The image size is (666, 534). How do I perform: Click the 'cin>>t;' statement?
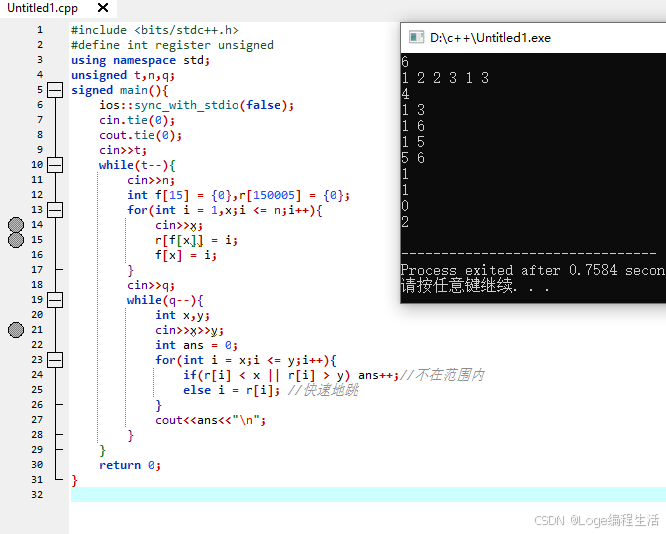pos(123,150)
